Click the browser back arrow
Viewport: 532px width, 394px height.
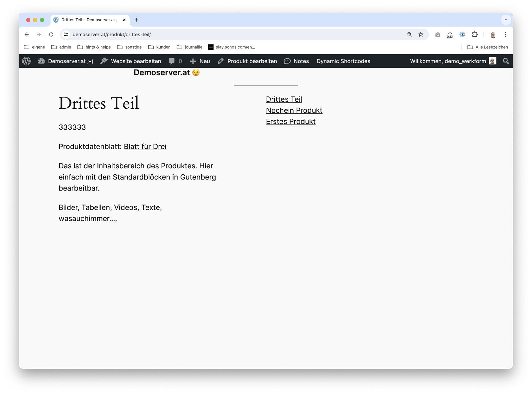(x=27, y=35)
